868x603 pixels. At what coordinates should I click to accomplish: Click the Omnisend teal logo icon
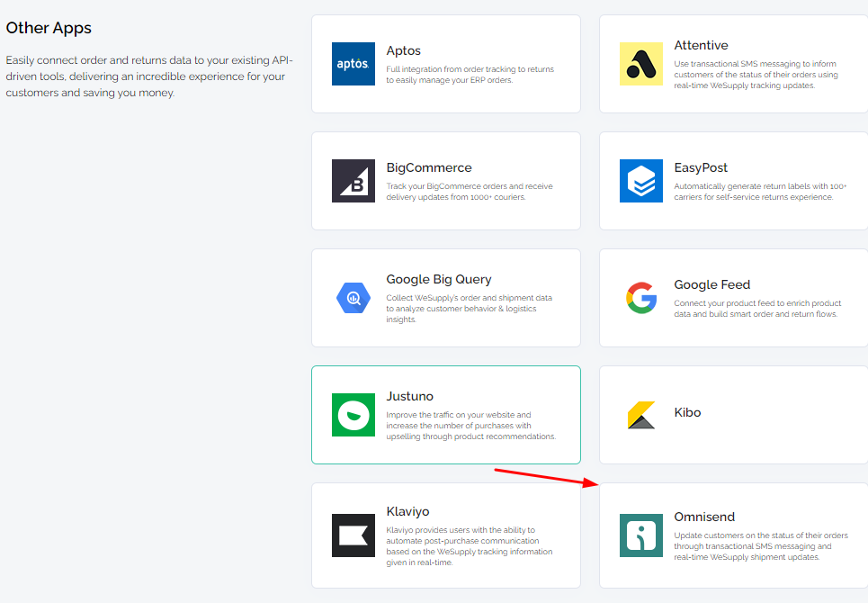641,535
